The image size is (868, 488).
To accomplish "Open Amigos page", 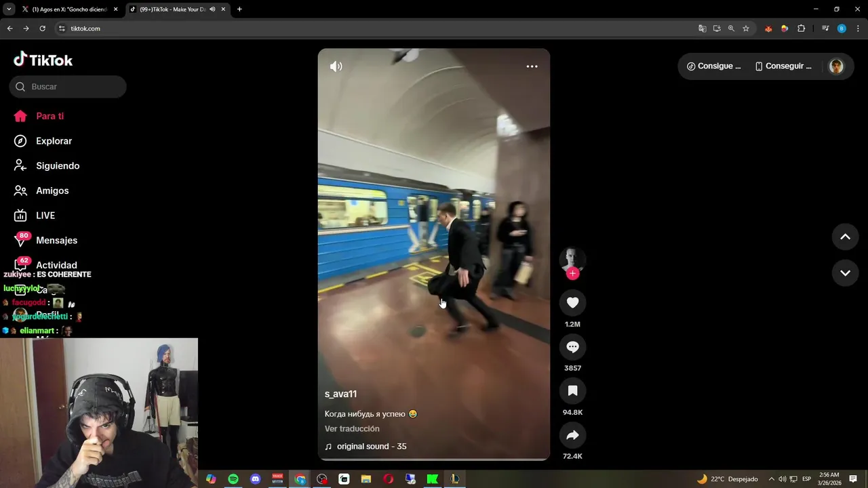I will tap(41, 190).
